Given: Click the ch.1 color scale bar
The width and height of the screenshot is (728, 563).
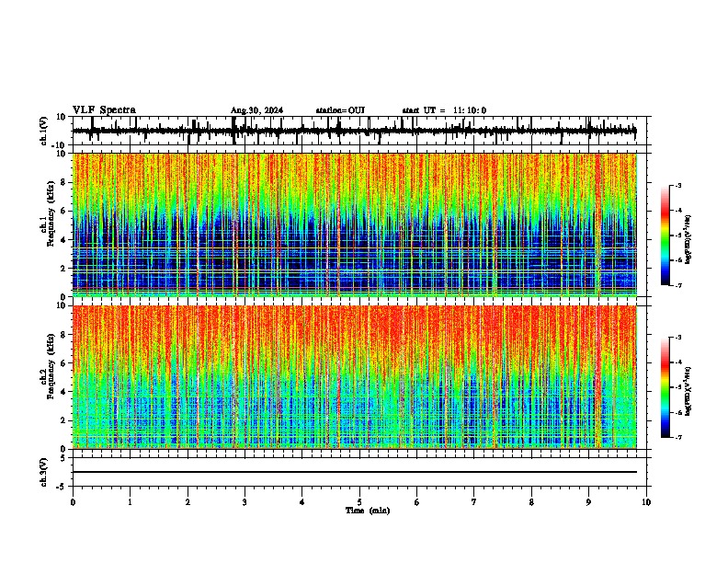Looking at the screenshot, I should click(665, 236).
